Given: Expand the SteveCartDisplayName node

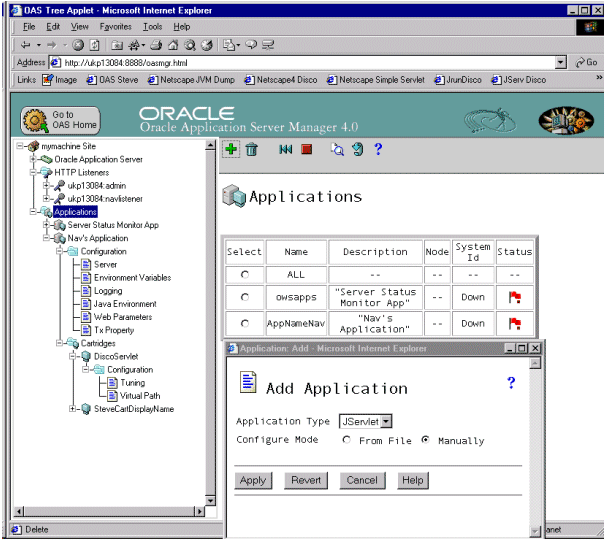Looking at the screenshot, I should 72,409.
